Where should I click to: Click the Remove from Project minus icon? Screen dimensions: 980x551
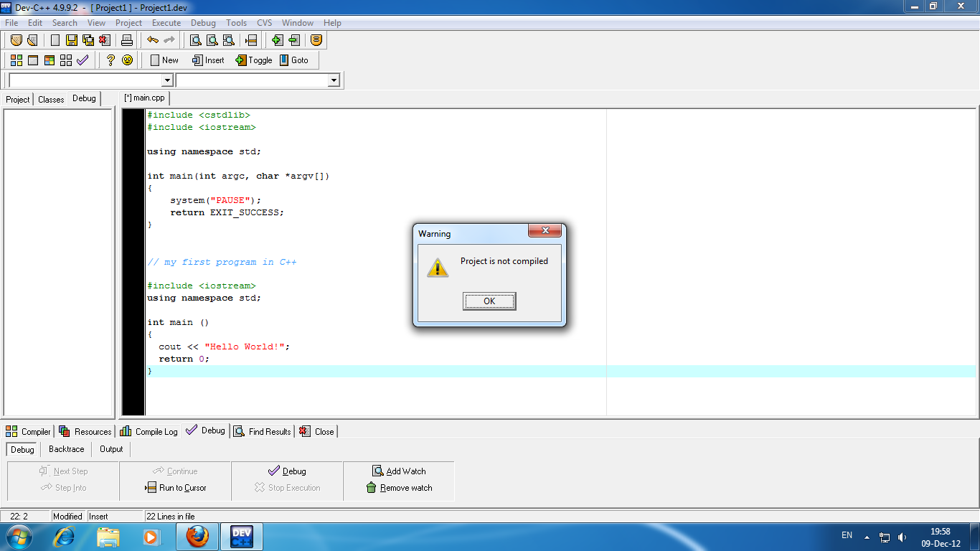coord(293,40)
